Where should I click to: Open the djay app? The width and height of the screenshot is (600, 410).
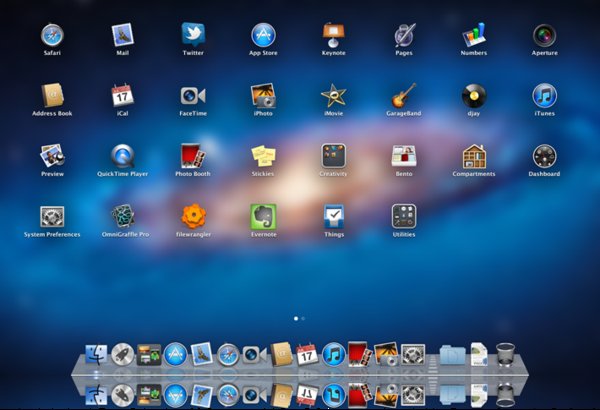click(474, 96)
